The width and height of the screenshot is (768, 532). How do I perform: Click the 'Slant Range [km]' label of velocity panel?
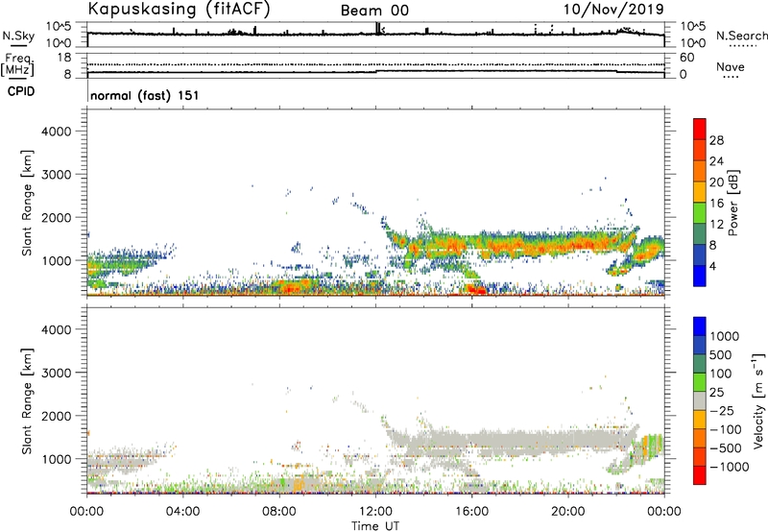tap(27, 400)
